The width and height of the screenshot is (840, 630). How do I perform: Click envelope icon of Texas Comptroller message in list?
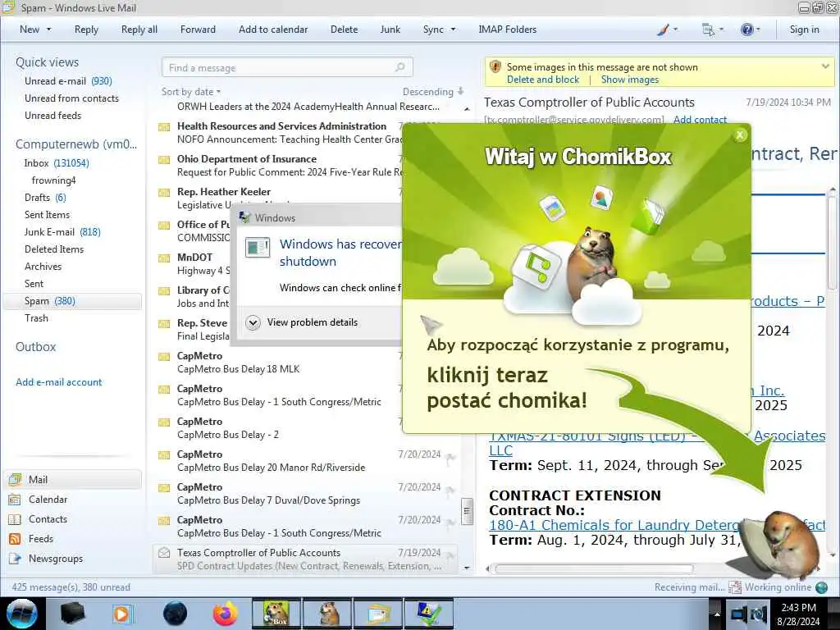164,553
